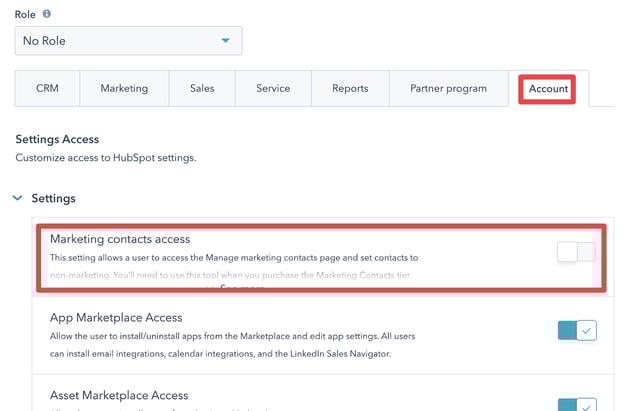The width and height of the screenshot is (624, 411).
Task: Open the Partner program tab
Action: click(x=448, y=89)
